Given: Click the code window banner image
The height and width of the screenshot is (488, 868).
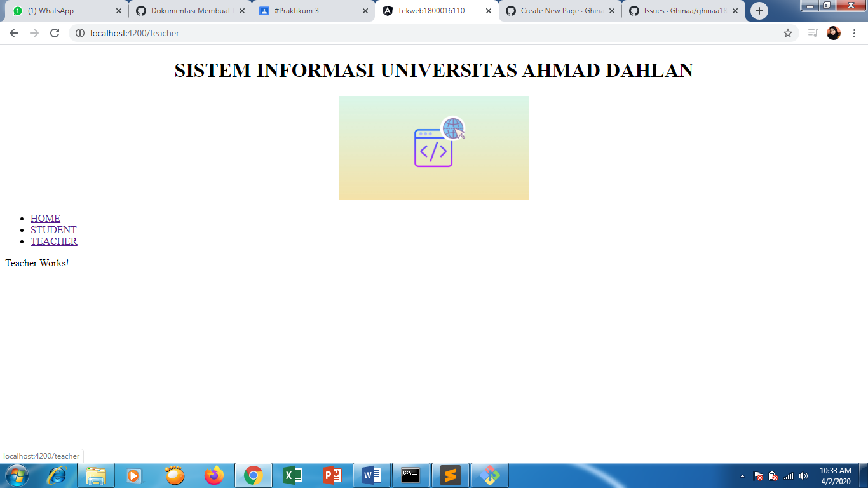Looking at the screenshot, I should (x=434, y=148).
